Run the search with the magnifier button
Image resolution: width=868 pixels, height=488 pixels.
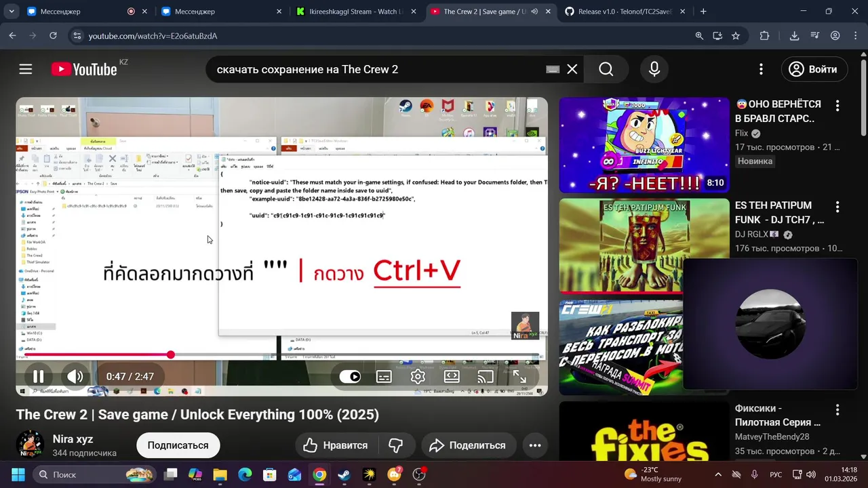pos(606,69)
